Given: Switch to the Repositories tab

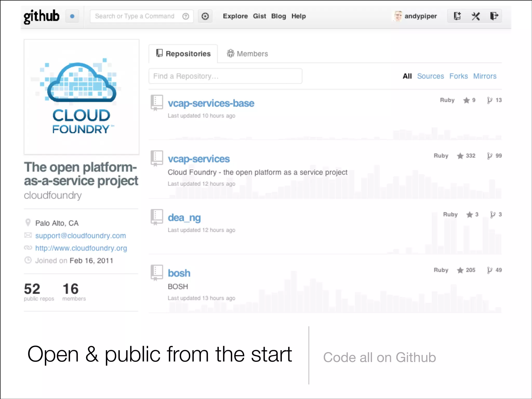Looking at the screenshot, I should click(183, 54).
